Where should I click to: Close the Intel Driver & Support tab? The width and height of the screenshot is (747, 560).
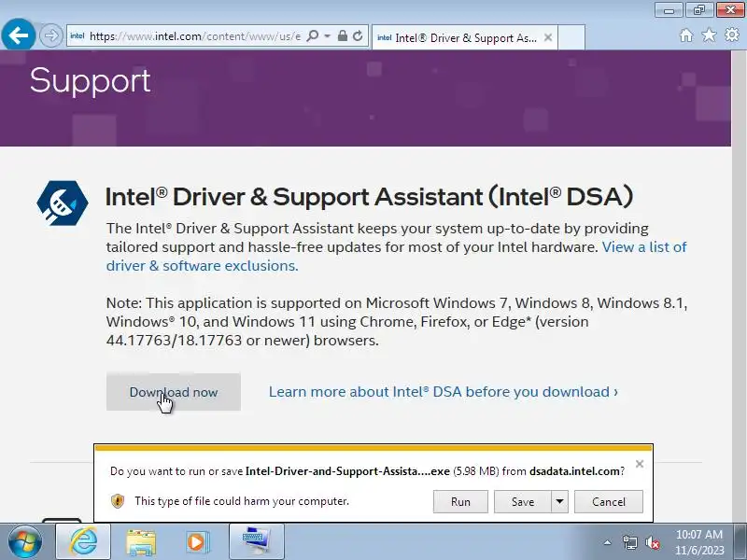click(548, 37)
